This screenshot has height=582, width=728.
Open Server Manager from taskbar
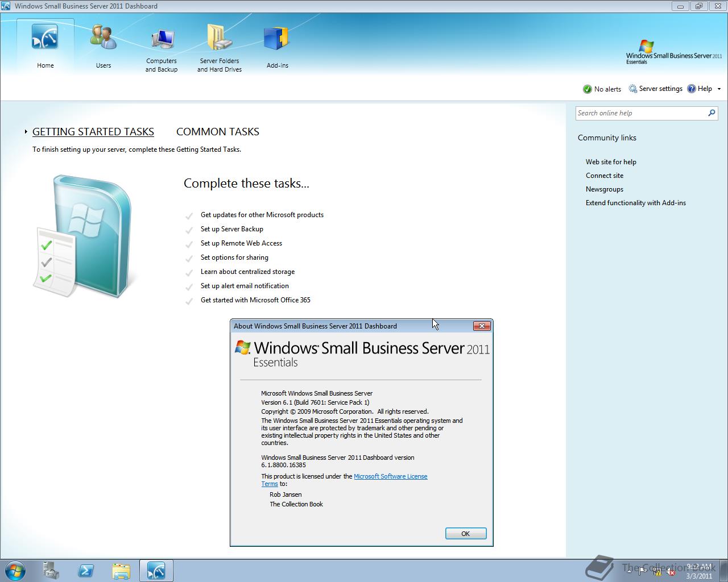tap(51, 571)
